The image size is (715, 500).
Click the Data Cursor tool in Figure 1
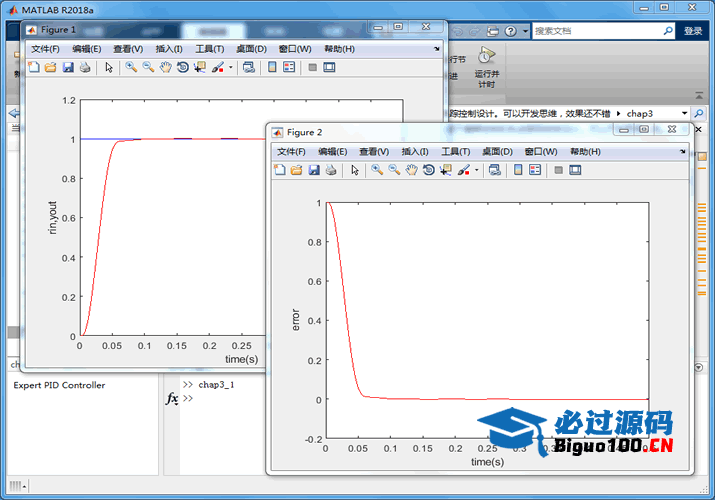[x=199, y=68]
